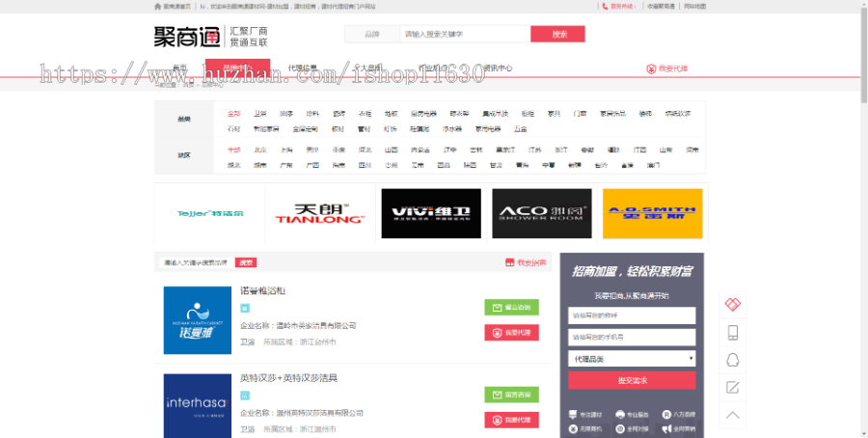
Task: Click the red phone hotline icon
Action: [605, 6]
